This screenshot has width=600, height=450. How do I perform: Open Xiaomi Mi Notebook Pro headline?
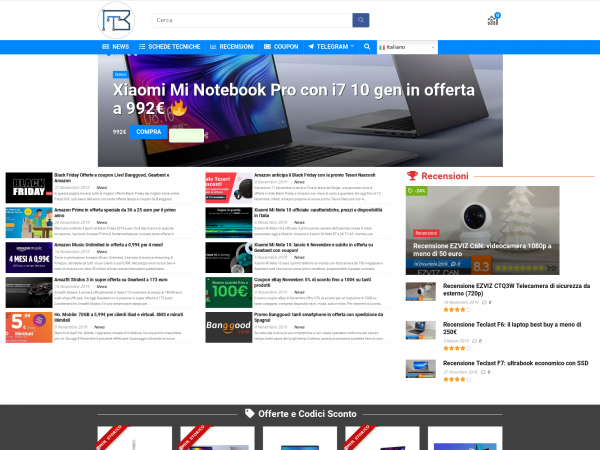[x=293, y=99]
